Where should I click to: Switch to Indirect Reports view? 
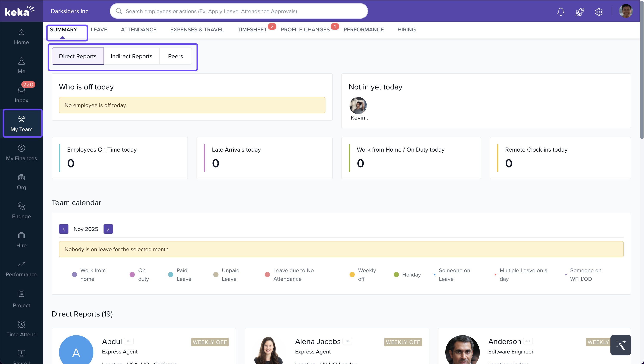pyautogui.click(x=131, y=56)
